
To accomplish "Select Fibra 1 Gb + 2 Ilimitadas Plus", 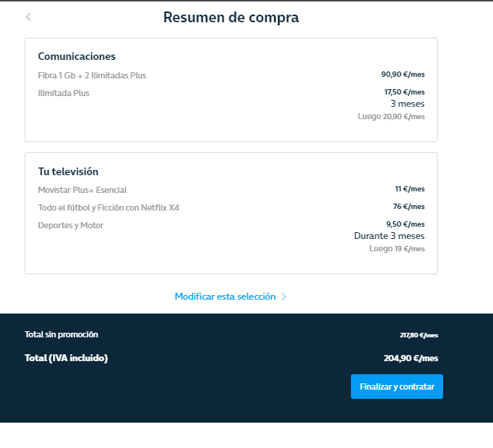I will tap(92, 75).
